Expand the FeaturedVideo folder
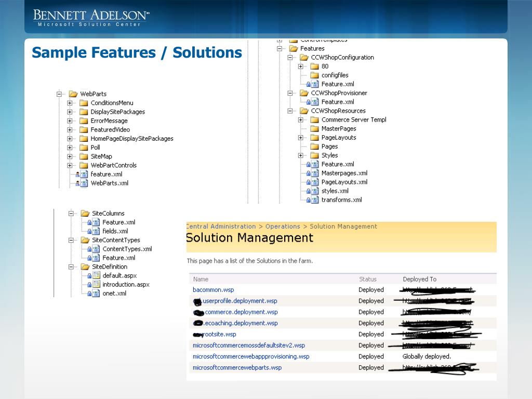 tap(70, 129)
